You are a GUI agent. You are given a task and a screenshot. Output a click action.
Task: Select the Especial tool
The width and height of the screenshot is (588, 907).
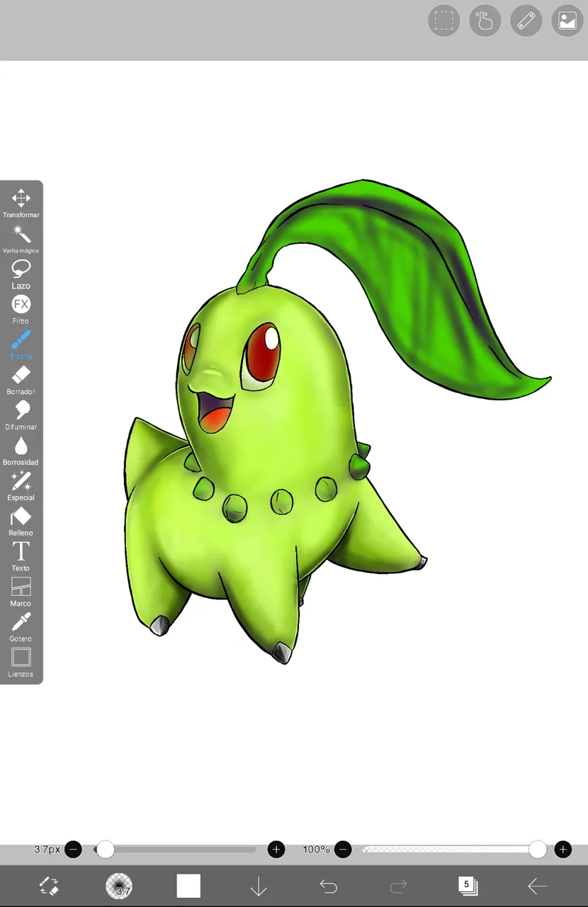[21, 486]
